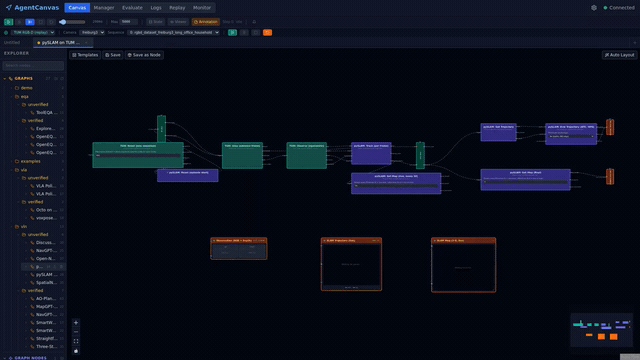
Task: Click the examples folder icon in Explorer
Action: [x=17, y=161]
